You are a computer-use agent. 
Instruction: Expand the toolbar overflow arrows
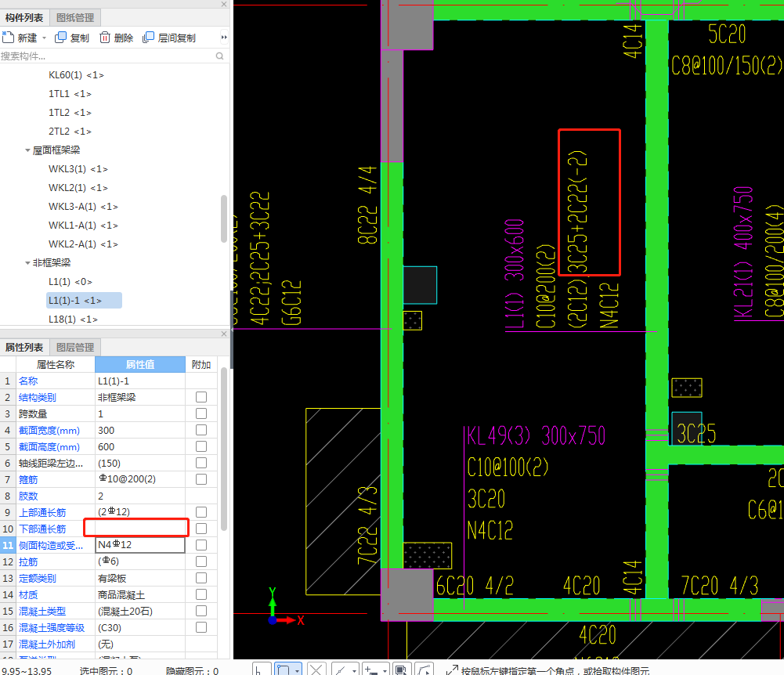click(224, 38)
